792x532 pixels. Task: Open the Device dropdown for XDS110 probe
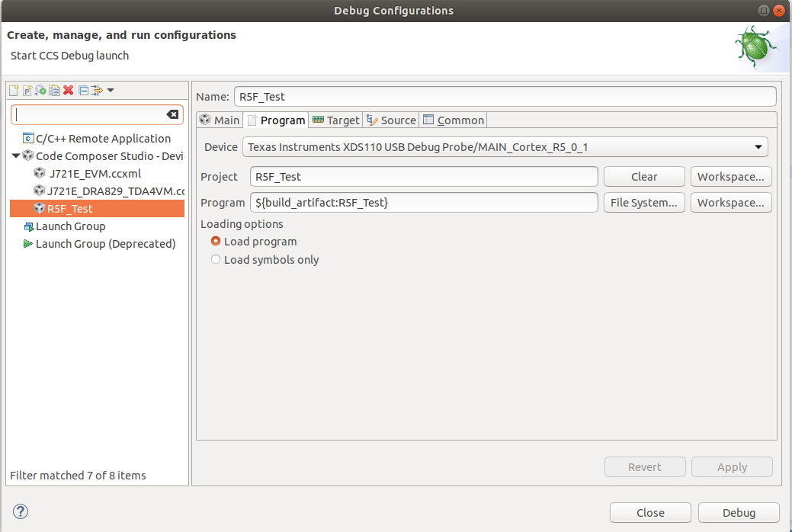(505, 147)
